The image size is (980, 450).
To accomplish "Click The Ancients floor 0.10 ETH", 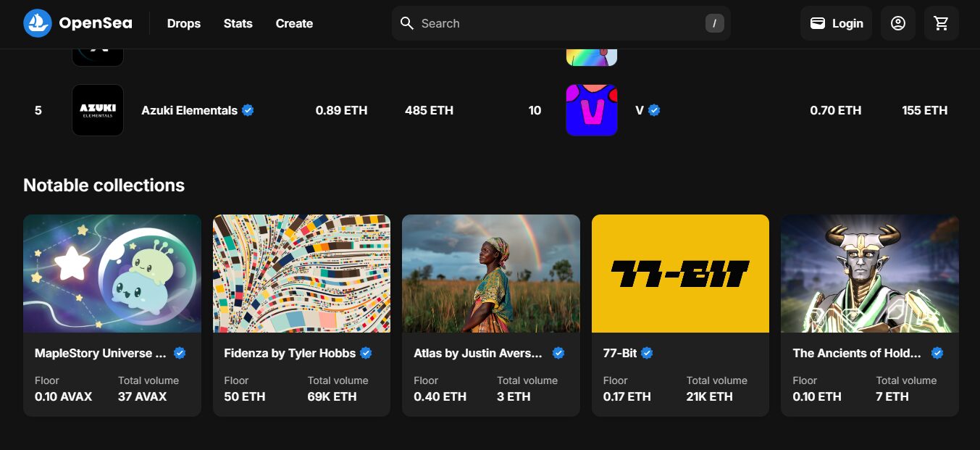I will click(817, 396).
